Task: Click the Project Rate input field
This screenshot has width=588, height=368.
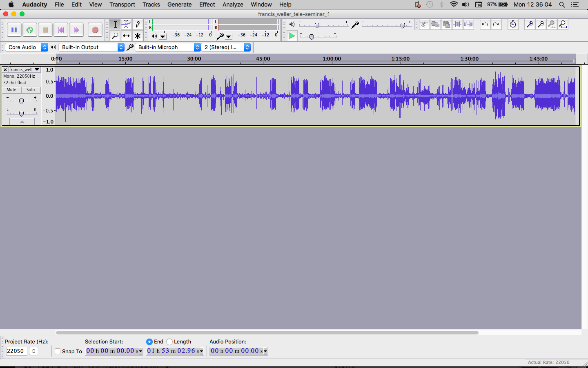Action: [16, 351]
